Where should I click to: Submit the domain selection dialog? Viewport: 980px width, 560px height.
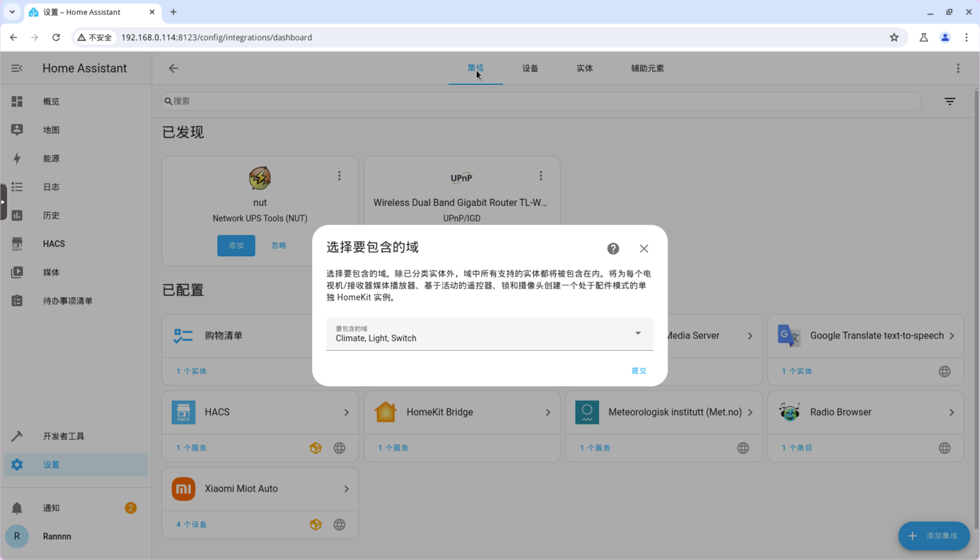pos(638,371)
